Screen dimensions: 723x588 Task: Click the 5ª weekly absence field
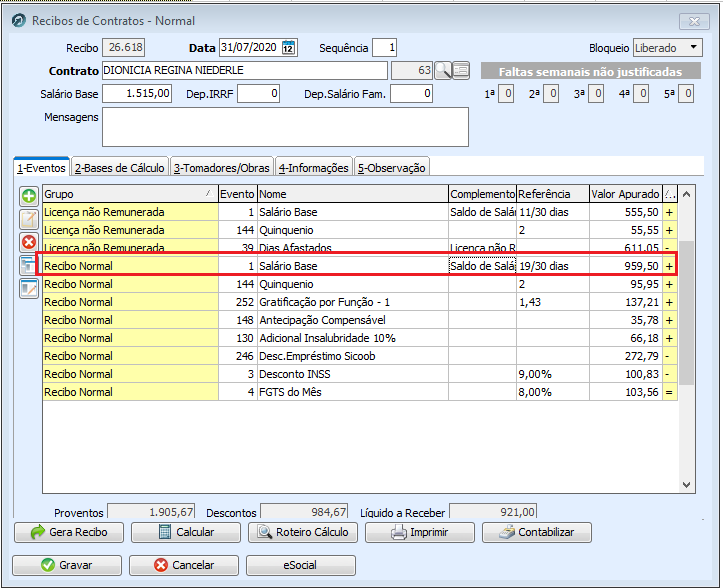tap(686, 94)
